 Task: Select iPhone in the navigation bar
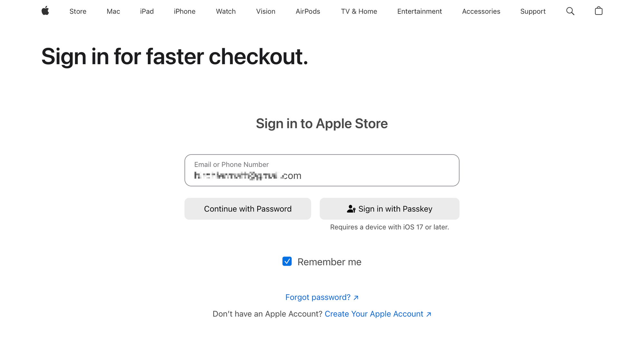(185, 11)
